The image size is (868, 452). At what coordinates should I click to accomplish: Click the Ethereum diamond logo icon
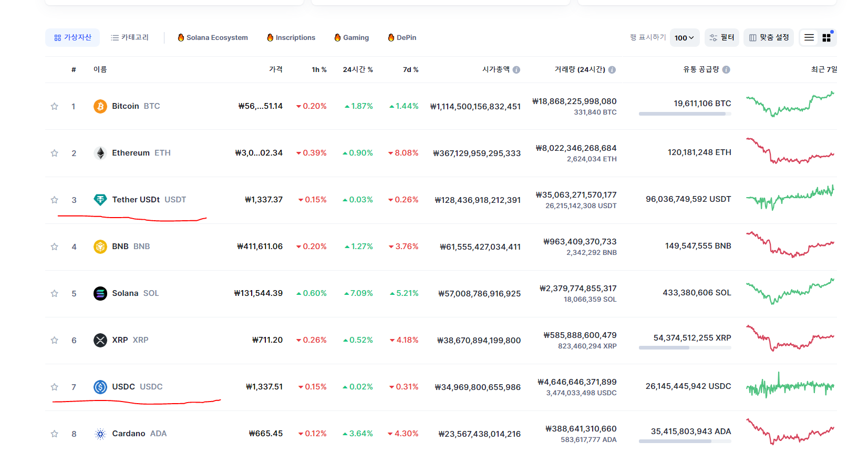100,153
